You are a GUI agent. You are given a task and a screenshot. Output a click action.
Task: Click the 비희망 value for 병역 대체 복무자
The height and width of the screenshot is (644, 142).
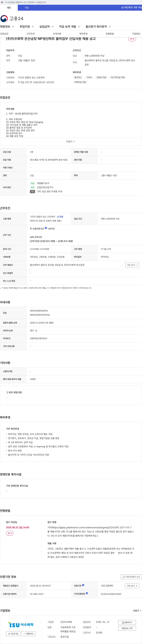coord(33,379)
